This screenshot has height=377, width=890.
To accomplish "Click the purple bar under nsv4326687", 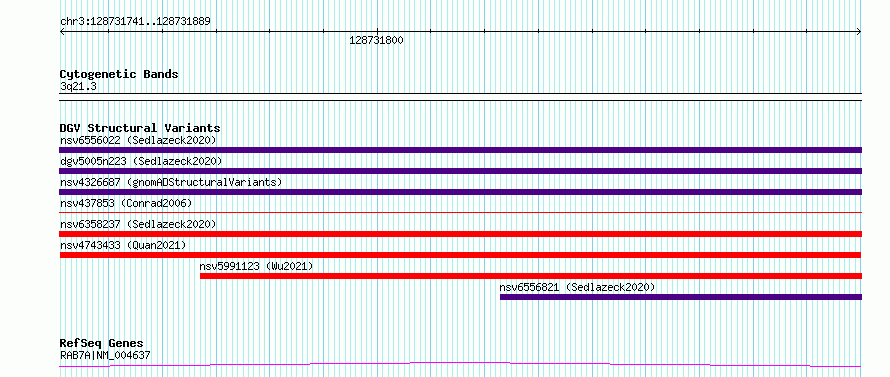I will (460, 192).
